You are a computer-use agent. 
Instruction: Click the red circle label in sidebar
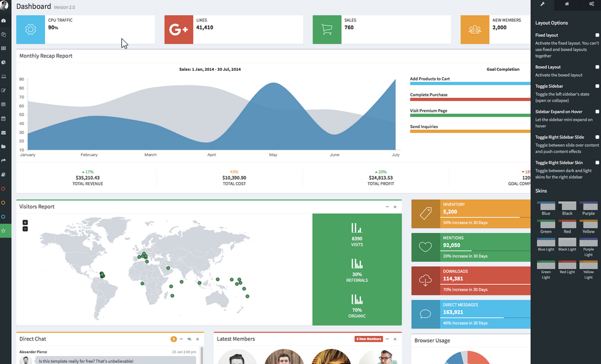click(3, 189)
